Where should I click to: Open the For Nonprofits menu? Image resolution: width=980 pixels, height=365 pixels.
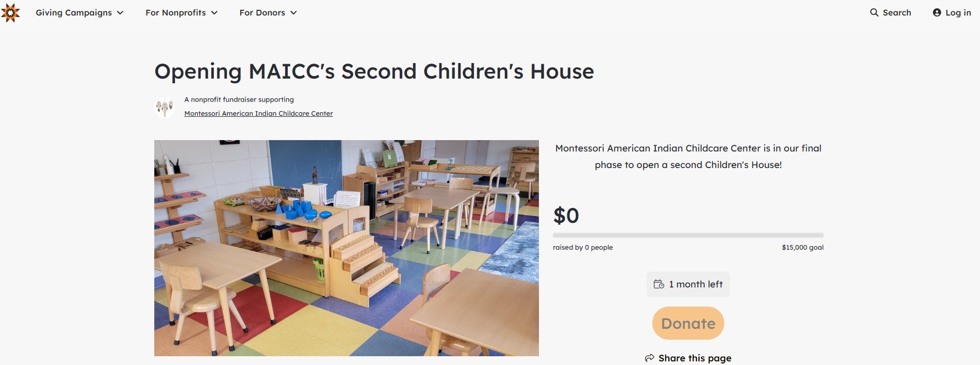pyautogui.click(x=182, y=12)
